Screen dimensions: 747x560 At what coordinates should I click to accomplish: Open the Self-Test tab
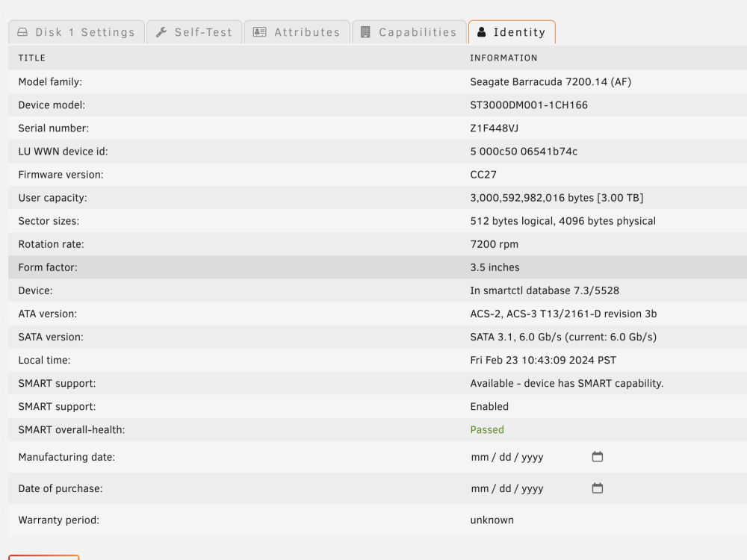[x=194, y=32]
